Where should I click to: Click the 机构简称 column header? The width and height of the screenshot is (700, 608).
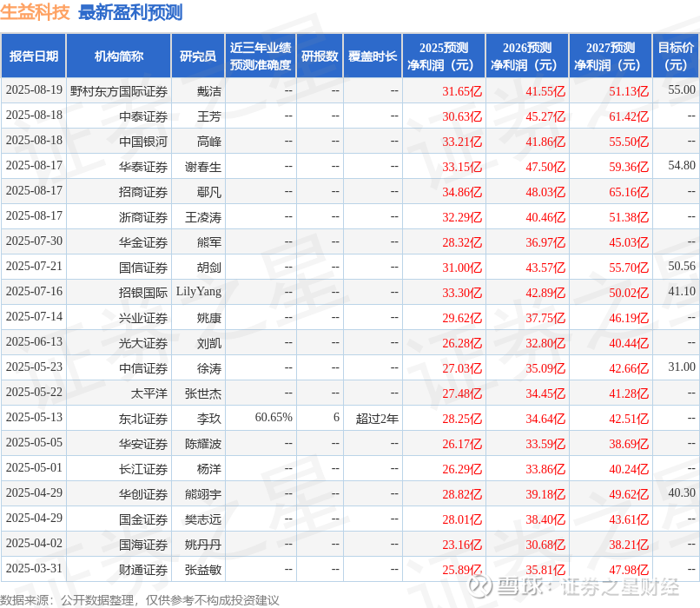pos(119,56)
